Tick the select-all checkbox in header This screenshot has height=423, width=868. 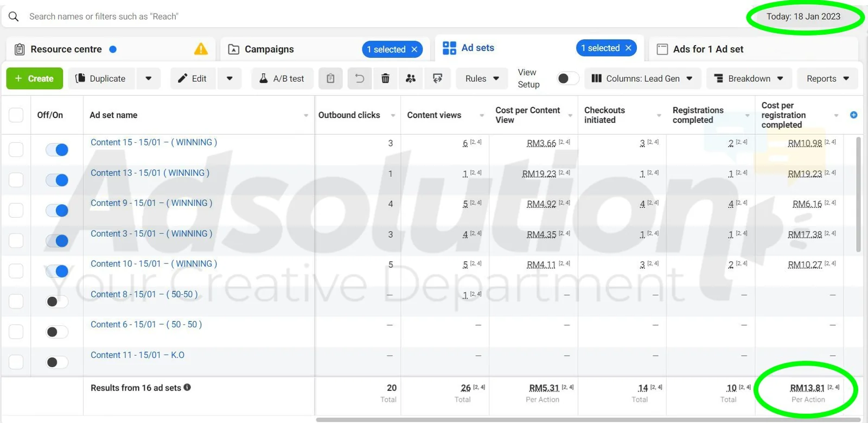click(x=16, y=115)
